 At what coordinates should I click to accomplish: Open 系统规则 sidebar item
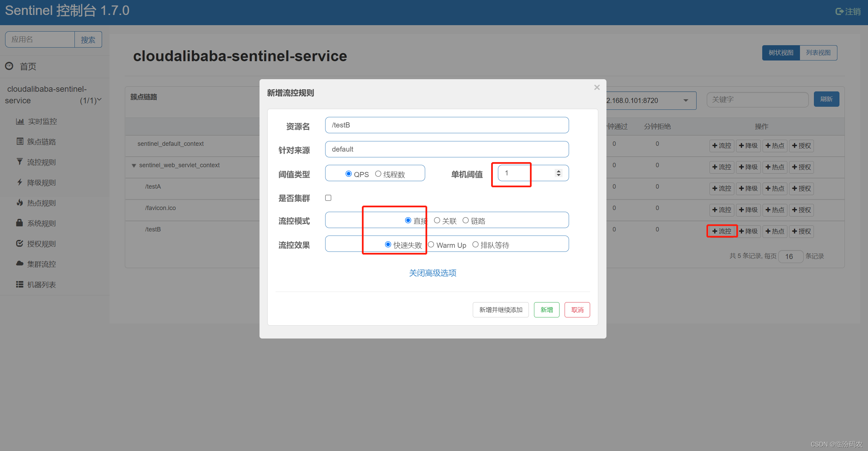36,223
